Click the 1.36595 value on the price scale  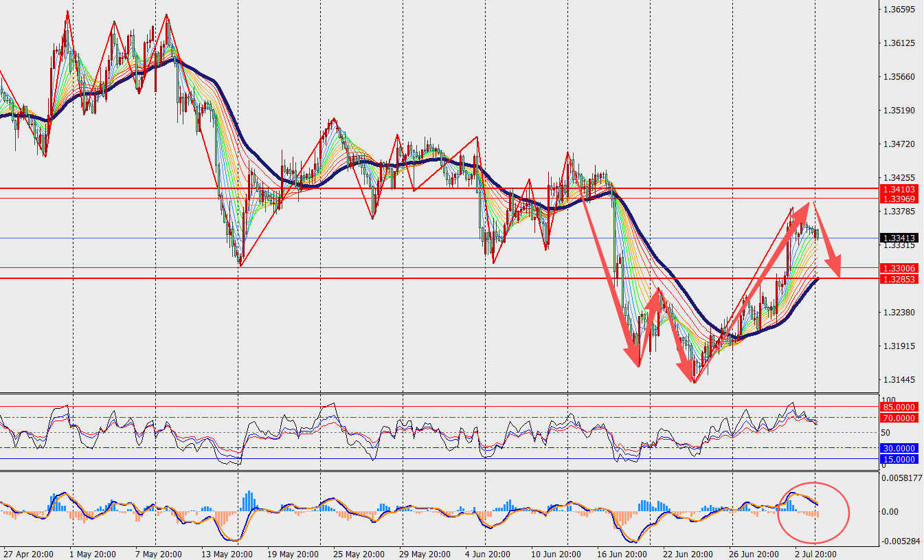tap(900, 10)
